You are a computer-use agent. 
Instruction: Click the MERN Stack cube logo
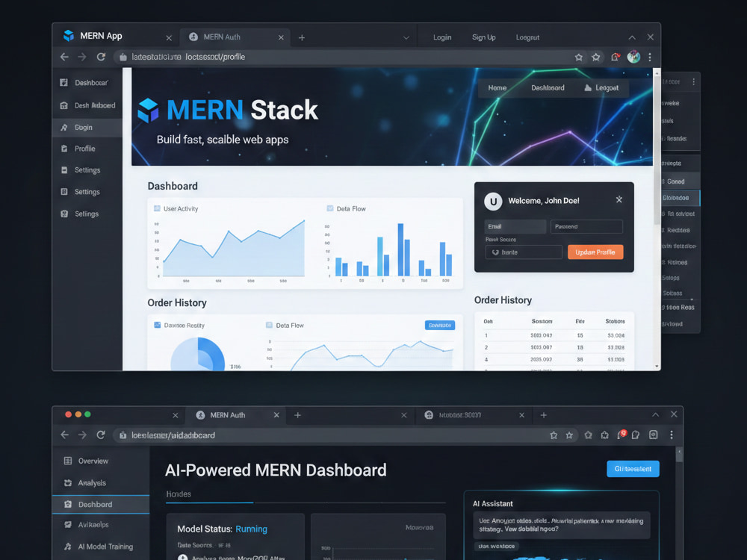click(x=148, y=110)
